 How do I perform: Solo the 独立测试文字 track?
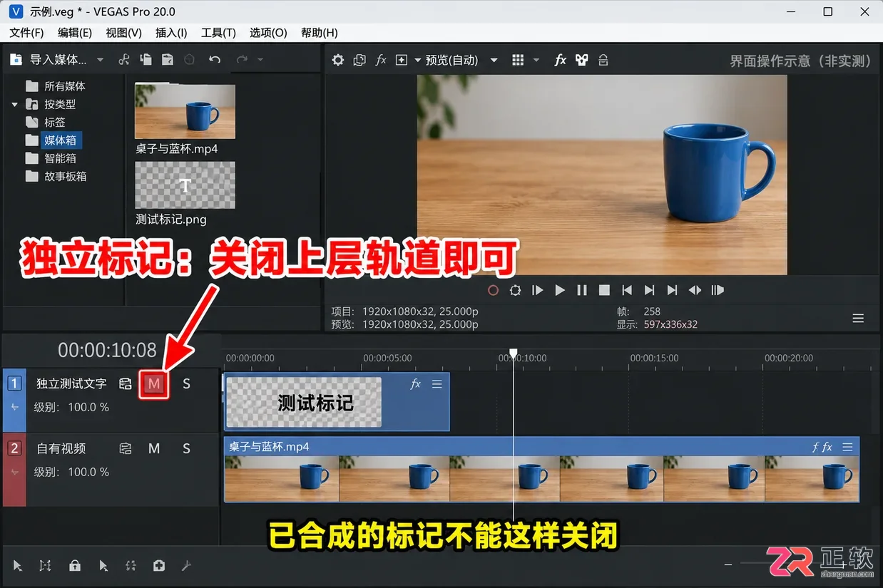[186, 383]
